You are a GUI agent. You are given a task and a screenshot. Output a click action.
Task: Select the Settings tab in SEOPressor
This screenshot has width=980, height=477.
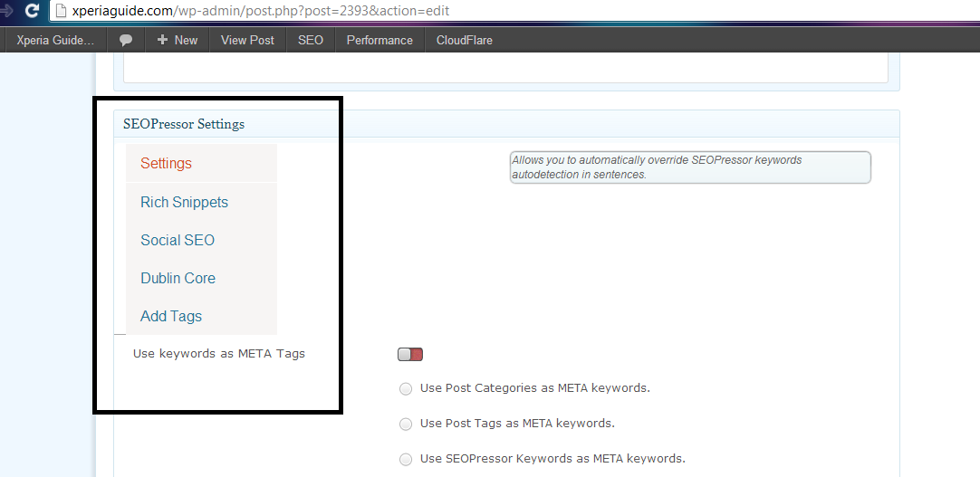tap(201, 164)
